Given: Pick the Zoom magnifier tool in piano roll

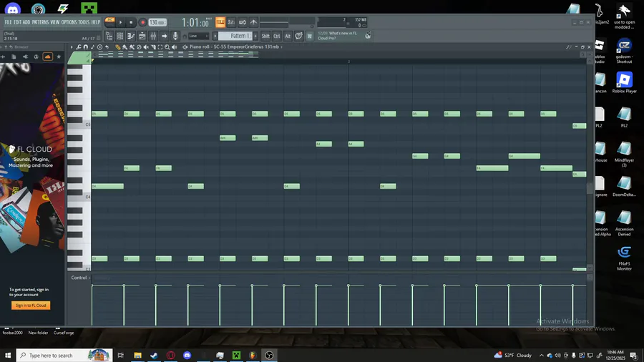Looking at the screenshot, I should [x=167, y=47].
